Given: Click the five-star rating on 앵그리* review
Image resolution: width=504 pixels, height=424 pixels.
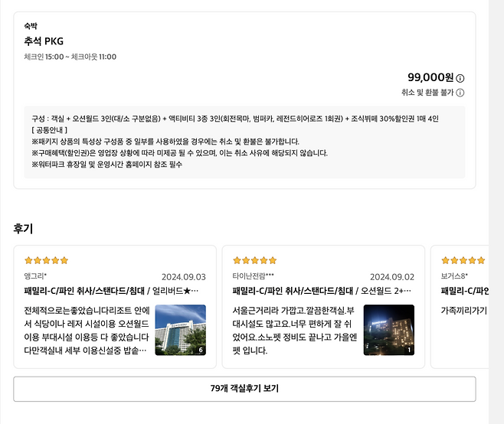Looking at the screenshot, I should [46, 261].
